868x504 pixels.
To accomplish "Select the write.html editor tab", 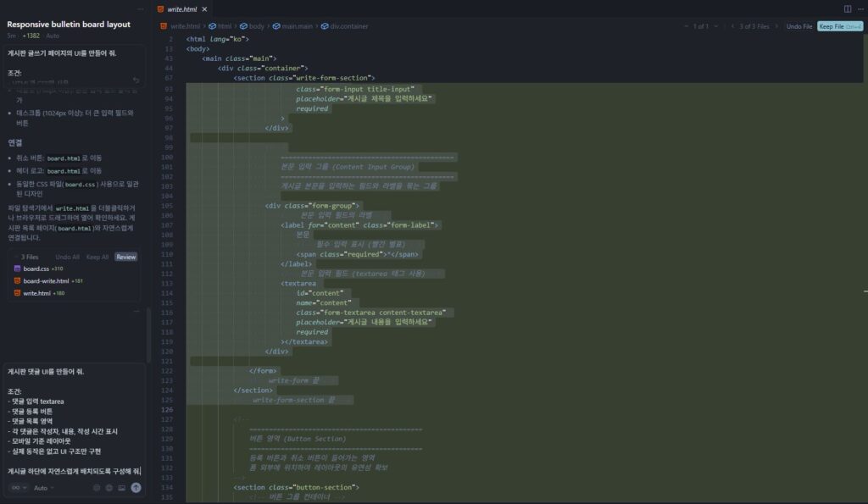I will (182, 9).
